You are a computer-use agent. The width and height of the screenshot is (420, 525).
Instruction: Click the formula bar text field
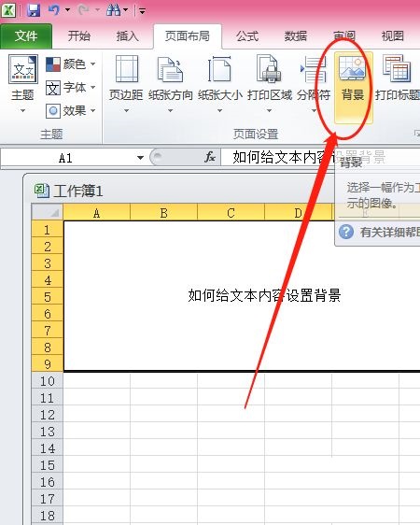pos(320,157)
